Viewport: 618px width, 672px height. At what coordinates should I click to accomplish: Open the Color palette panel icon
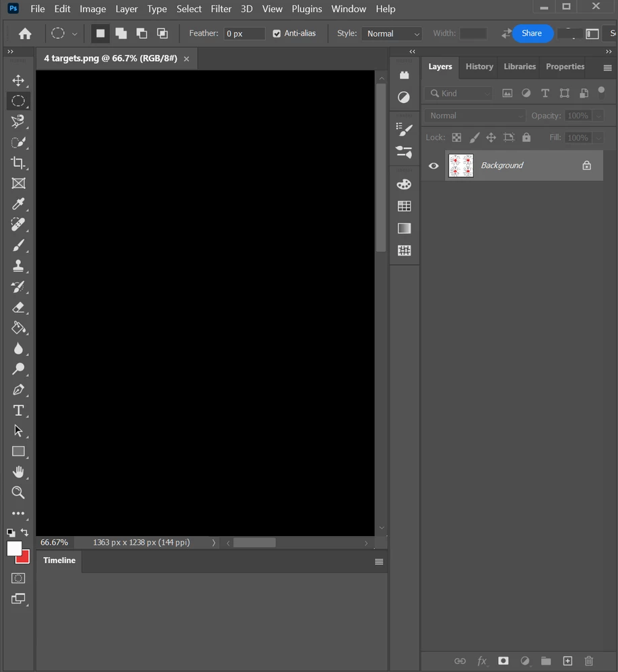(x=404, y=184)
